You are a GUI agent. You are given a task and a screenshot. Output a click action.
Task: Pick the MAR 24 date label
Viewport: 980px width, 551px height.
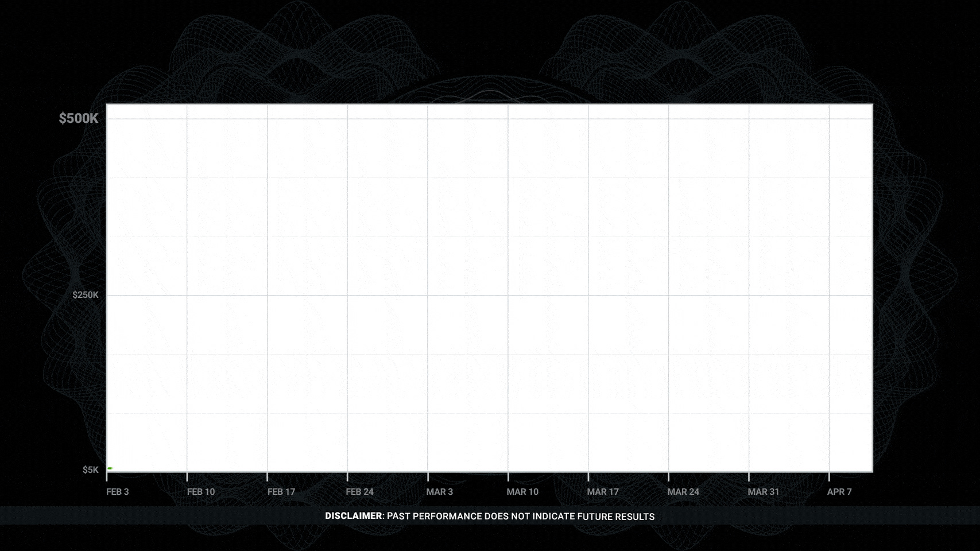(x=683, y=492)
